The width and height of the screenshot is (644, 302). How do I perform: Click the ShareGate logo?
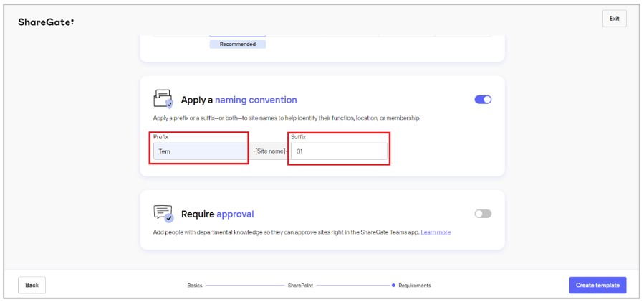[46, 22]
